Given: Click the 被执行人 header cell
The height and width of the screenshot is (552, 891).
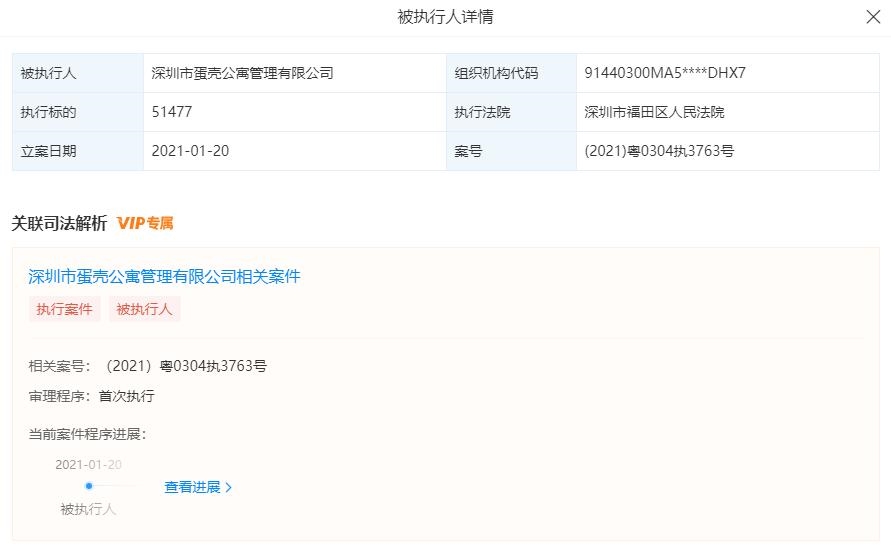Looking at the screenshot, I should point(78,73).
